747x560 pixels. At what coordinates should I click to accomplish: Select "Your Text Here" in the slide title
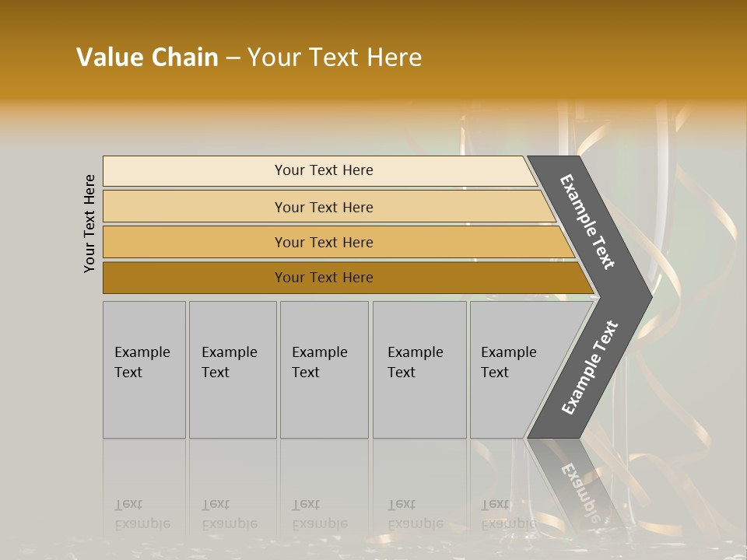point(335,57)
